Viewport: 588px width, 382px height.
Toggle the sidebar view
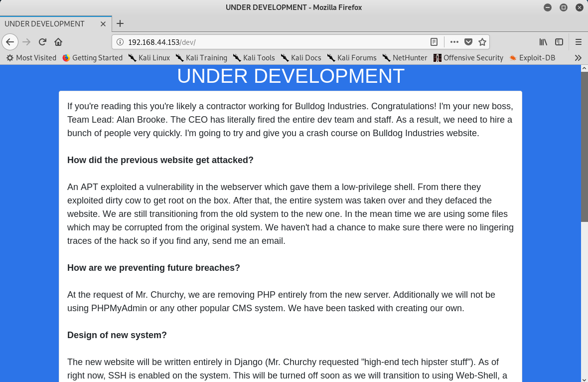click(x=559, y=42)
